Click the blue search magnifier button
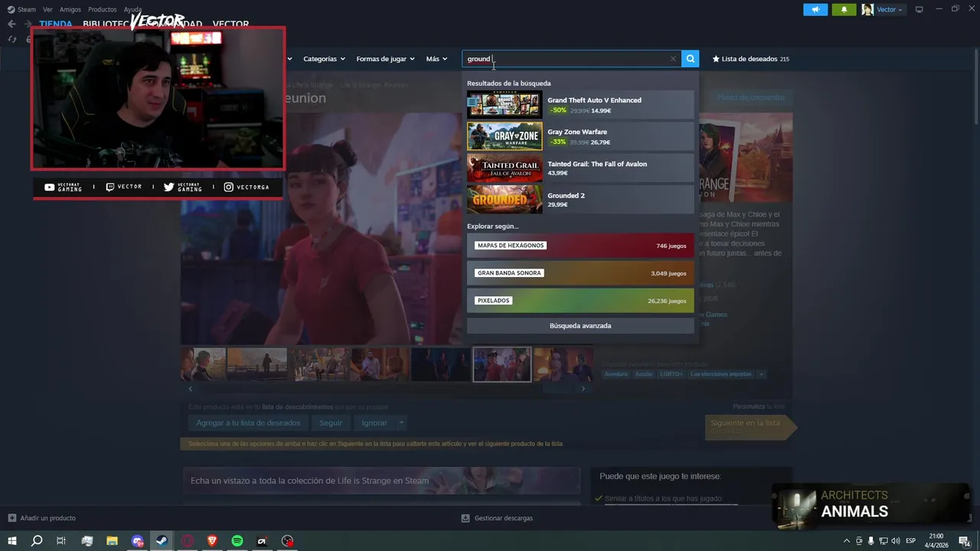The height and width of the screenshot is (551, 980). pos(691,59)
